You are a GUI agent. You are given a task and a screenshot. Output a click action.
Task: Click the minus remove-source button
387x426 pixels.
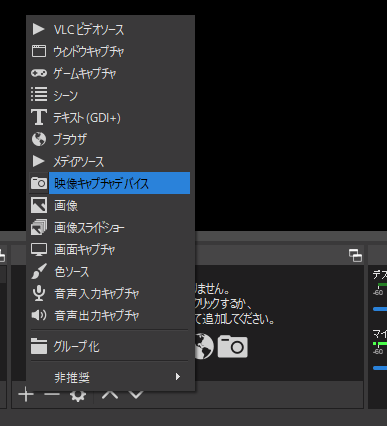[x=52, y=395]
